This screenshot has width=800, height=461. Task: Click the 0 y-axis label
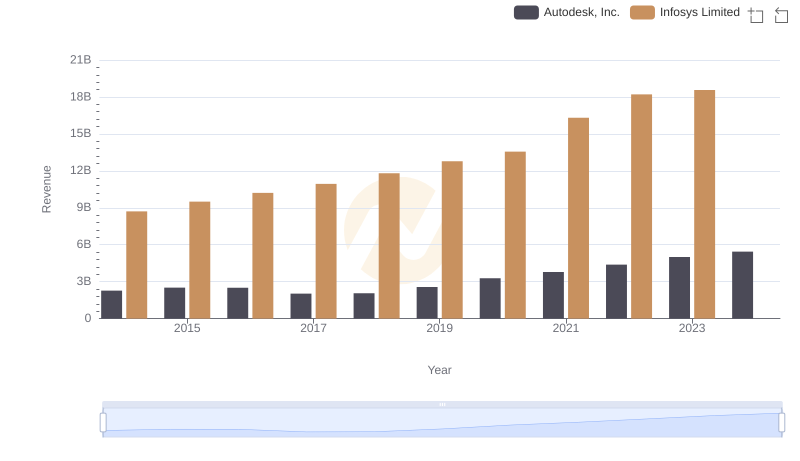coord(88,318)
